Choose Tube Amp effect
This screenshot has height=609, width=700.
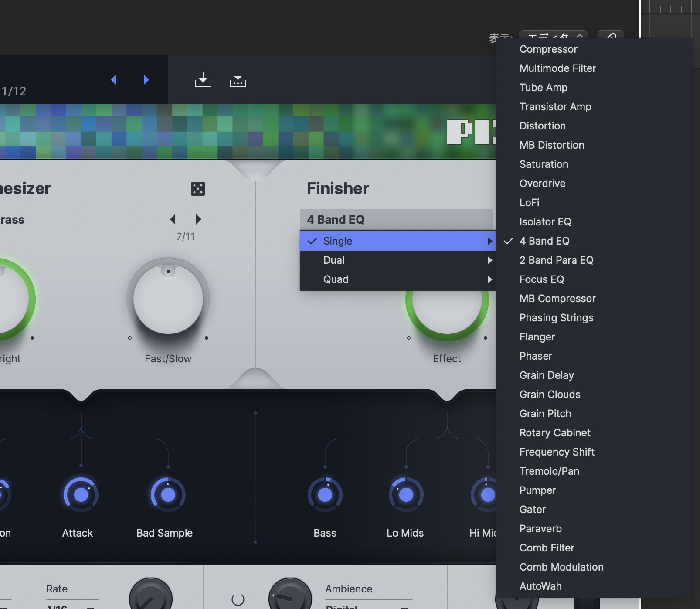(594, 88)
